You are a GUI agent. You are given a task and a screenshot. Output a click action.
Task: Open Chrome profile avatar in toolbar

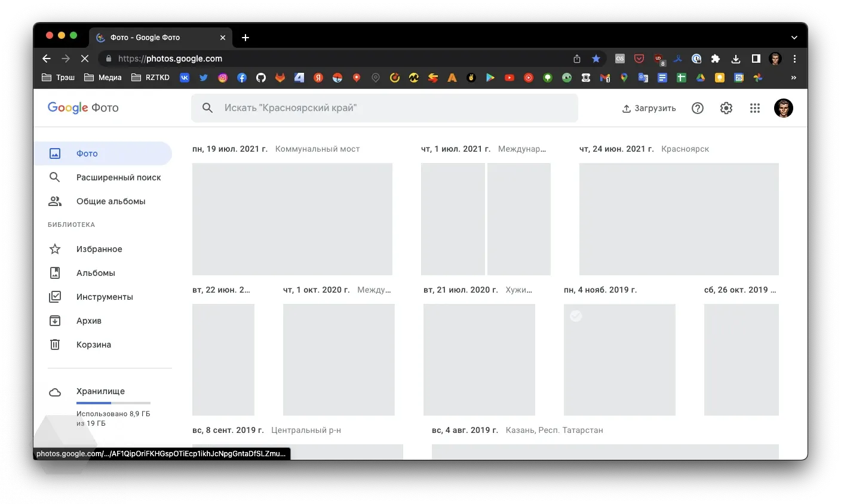point(775,59)
